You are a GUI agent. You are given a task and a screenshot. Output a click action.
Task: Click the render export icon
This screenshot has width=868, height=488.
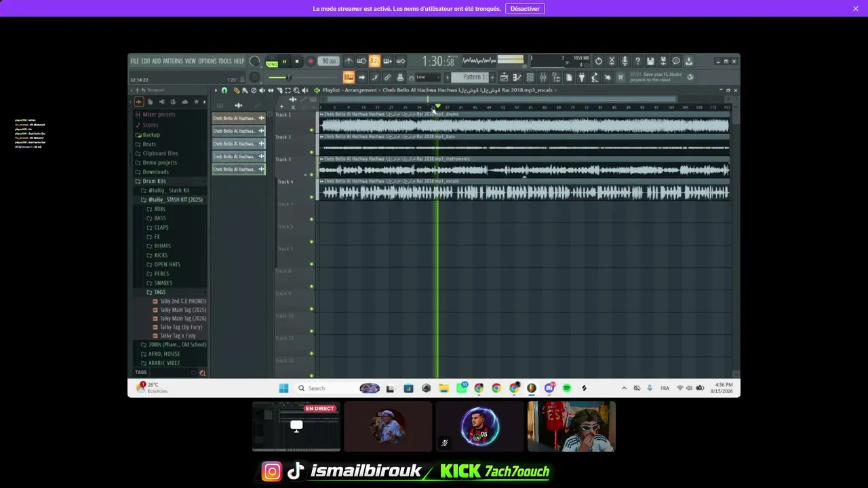pyautogui.click(x=663, y=62)
